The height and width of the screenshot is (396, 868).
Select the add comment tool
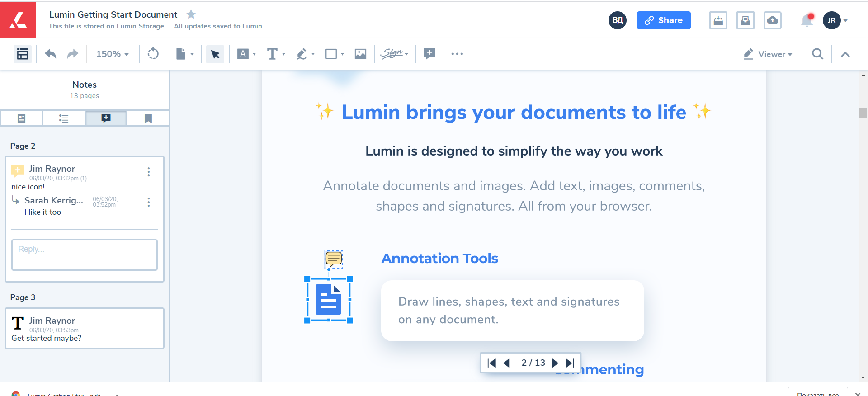429,54
